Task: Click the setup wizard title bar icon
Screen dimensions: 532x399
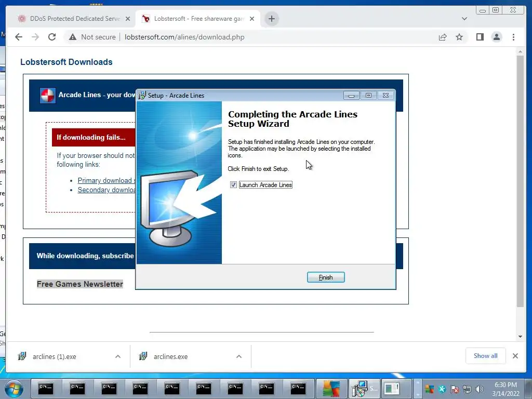Action: (x=142, y=96)
